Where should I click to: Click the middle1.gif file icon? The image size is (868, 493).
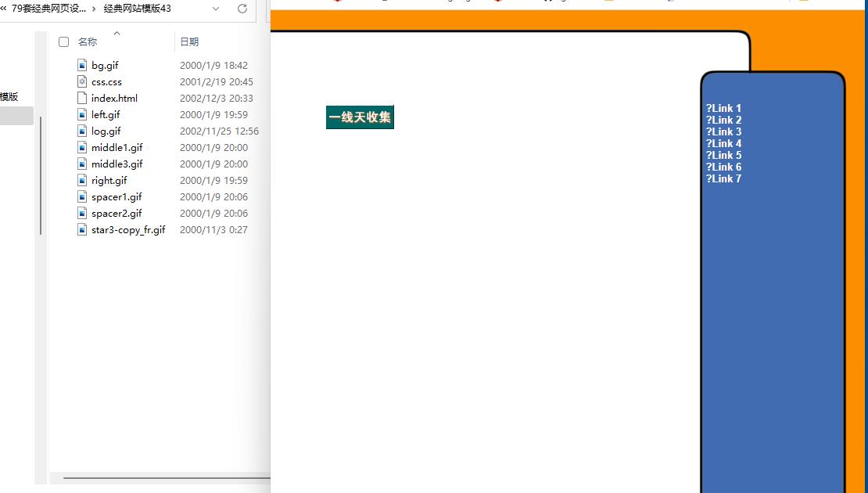click(x=82, y=147)
